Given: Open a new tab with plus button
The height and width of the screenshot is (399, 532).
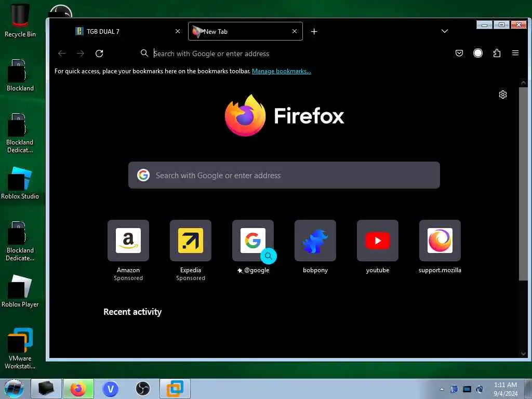Looking at the screenshot, I should coord(314,31).
